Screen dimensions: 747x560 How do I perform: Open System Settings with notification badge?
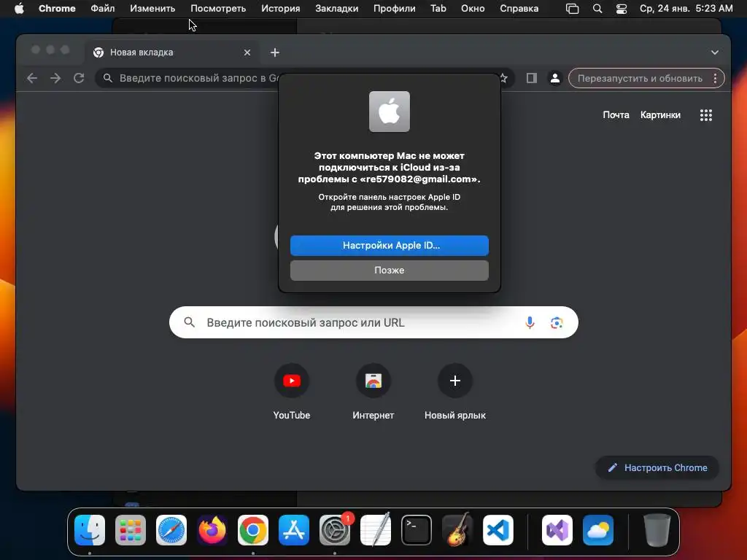[x=335, y=530]
